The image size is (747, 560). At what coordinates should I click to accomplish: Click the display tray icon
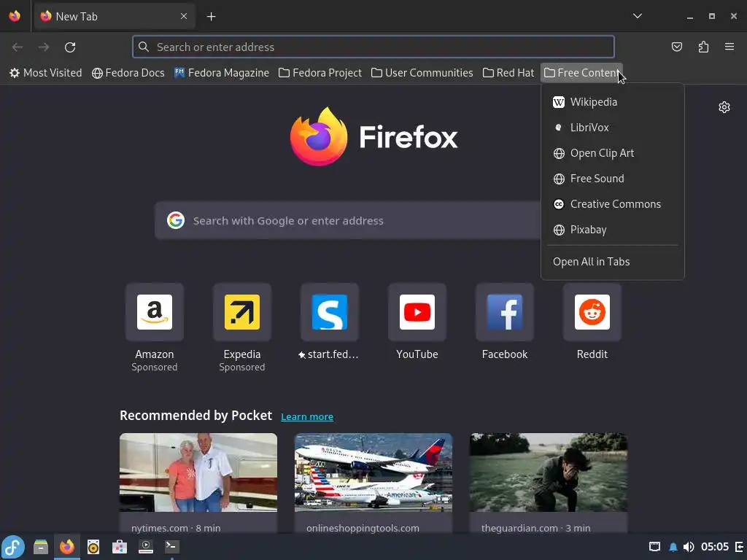654,547
